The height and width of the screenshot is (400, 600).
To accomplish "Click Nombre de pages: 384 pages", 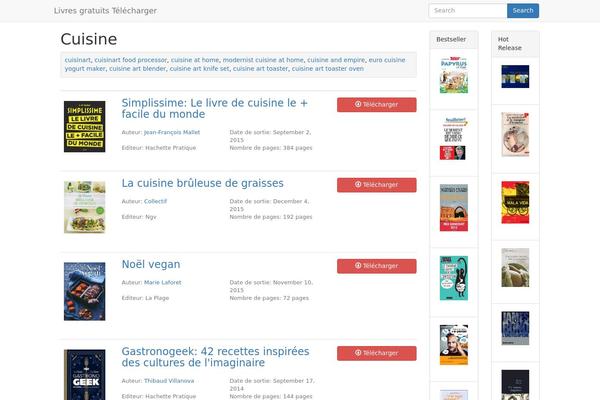I will [x=271, y=148].
